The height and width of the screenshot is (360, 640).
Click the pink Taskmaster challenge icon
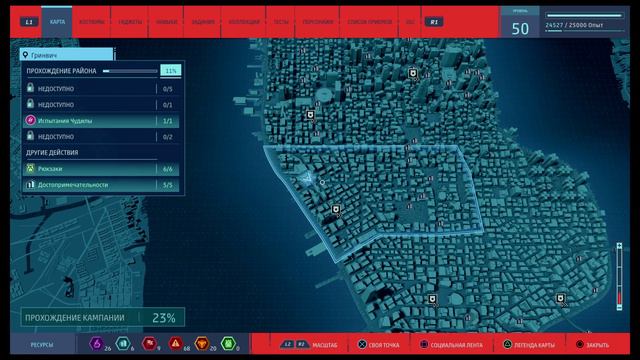pos(31,120)
